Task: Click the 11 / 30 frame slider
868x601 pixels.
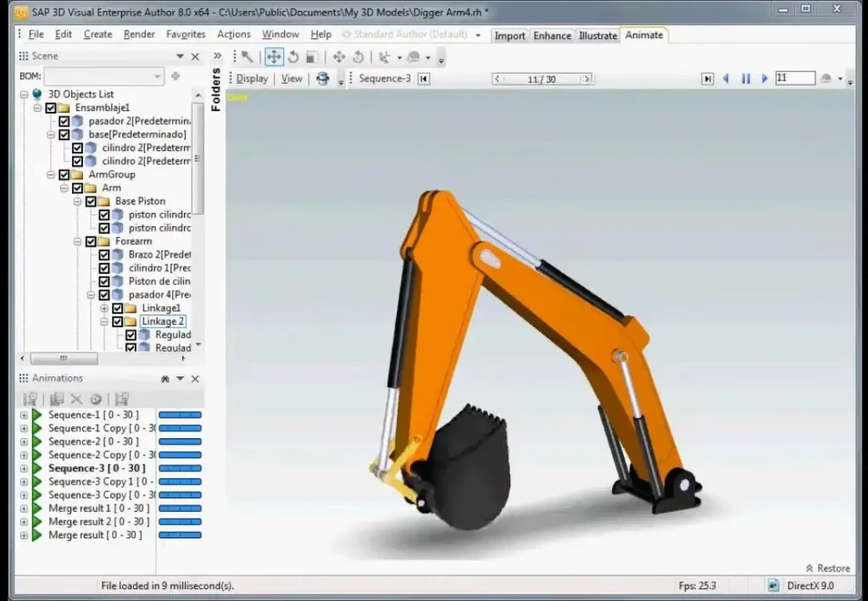Action: point(542,79)
